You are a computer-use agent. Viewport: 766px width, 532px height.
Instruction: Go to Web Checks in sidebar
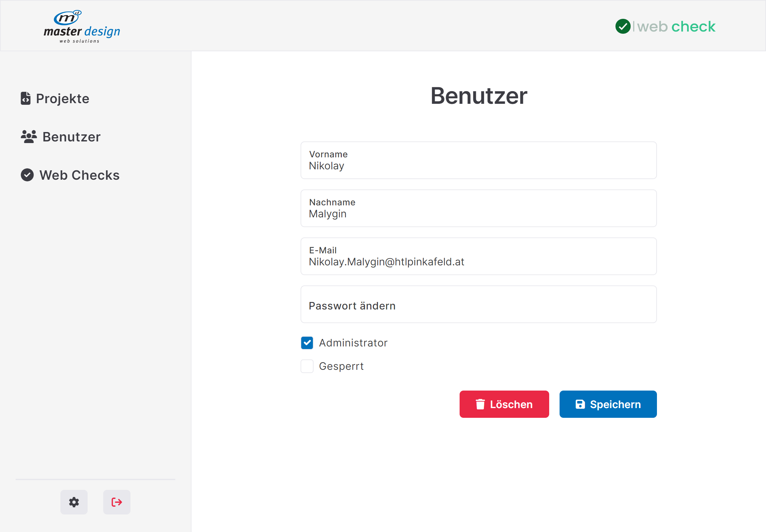coord(80,175)
